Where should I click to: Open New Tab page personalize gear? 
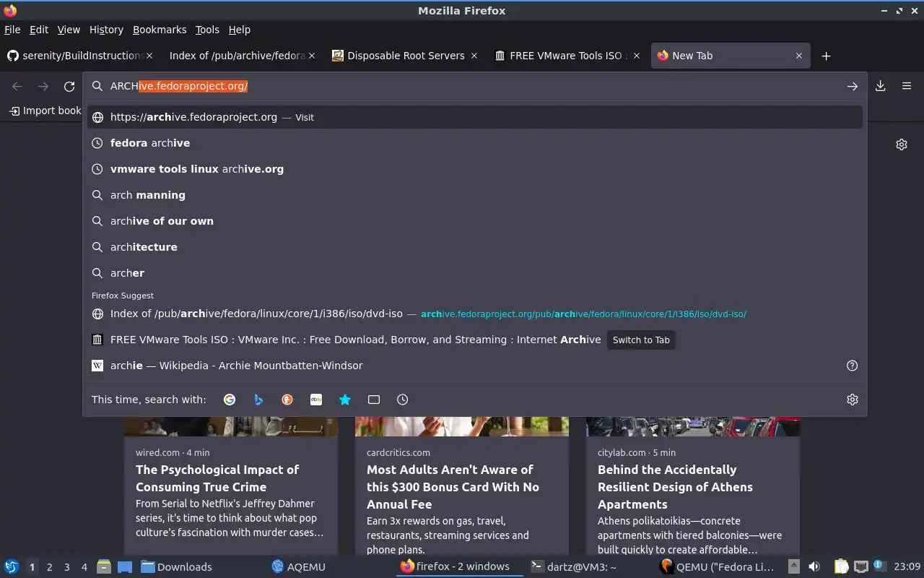point(902,144)
